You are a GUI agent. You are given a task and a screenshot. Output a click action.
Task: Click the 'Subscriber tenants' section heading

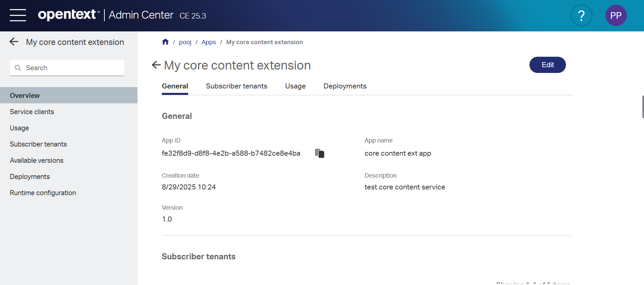[x=199, y=257]
